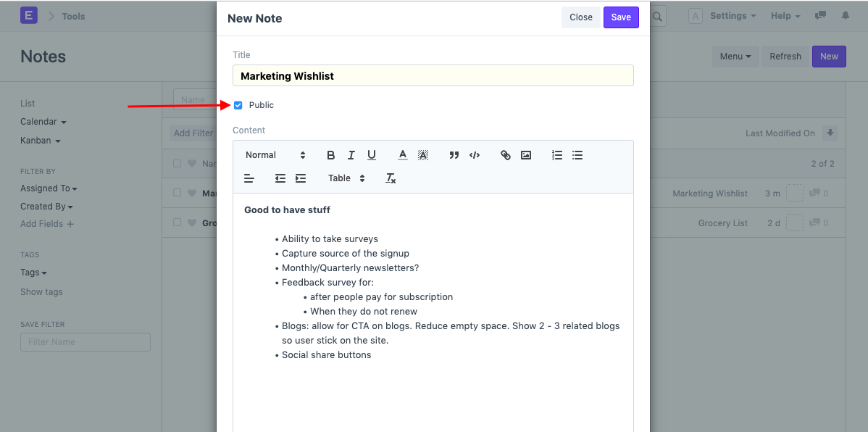Insert a blockquote in the note
Viewport: 868px width, 432px height.
tap(454, 154)
